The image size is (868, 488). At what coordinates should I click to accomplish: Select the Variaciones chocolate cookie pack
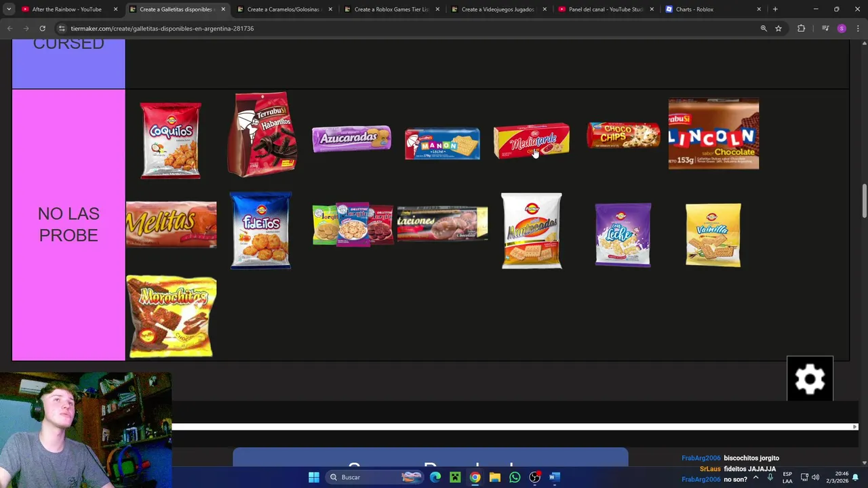(x=442, y=224)
